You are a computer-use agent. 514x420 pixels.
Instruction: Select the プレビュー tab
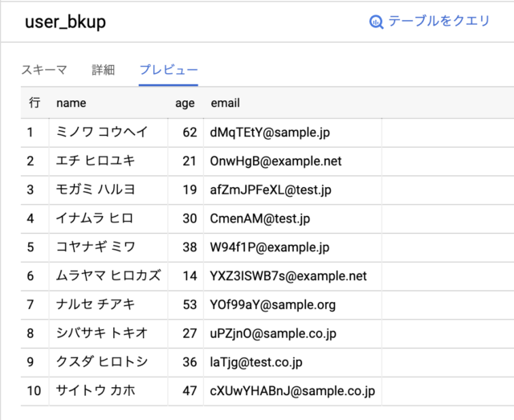point(169,70)
